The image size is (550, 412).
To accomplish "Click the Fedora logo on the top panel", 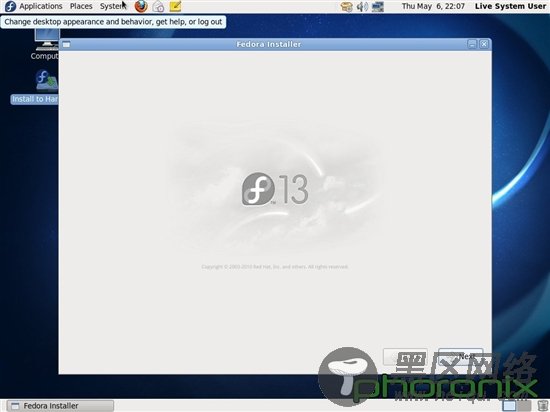I will [x=10, y=6].
